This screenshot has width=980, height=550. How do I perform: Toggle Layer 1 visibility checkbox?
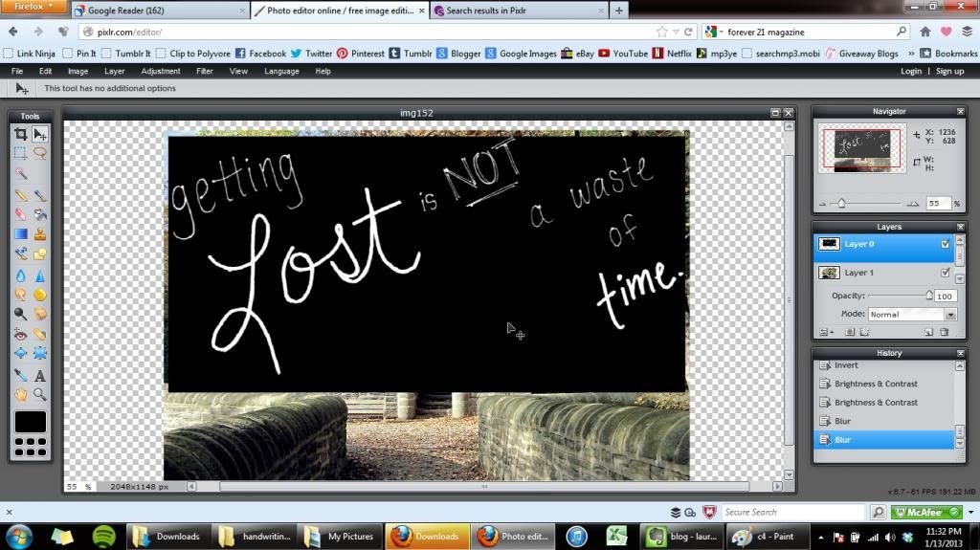[x=945, y=273]
